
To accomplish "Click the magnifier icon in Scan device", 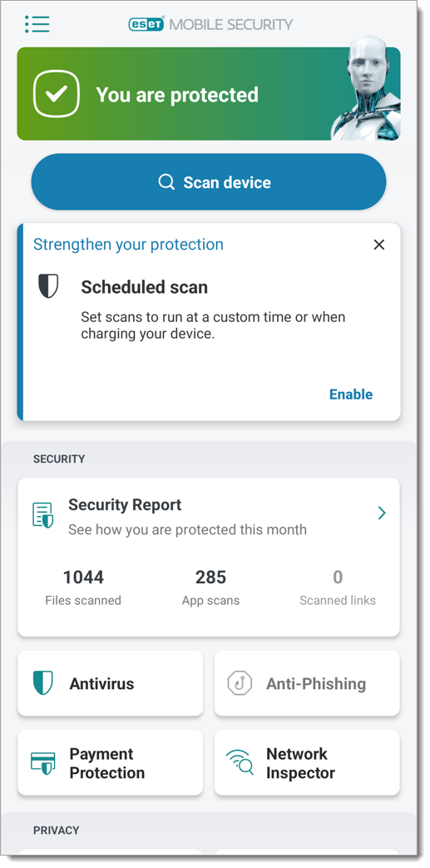I will pyautogui.click(x=166, y=181).
